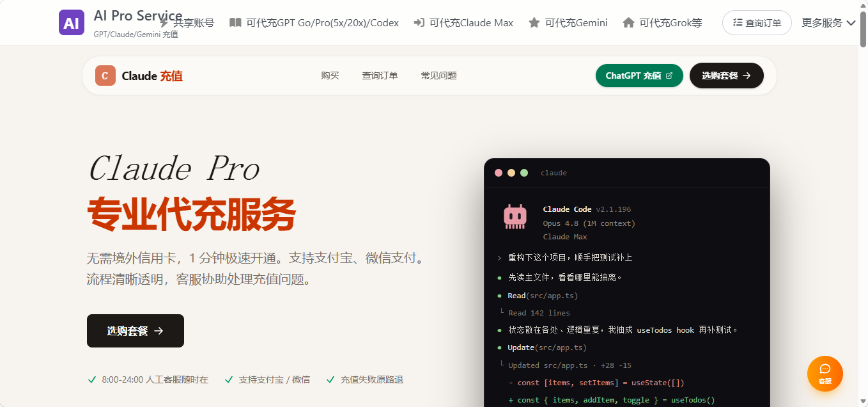Viewport: 868px width, 407px height.
Task: Click the 'claude' terminal title text
Action: pos(554,173)
